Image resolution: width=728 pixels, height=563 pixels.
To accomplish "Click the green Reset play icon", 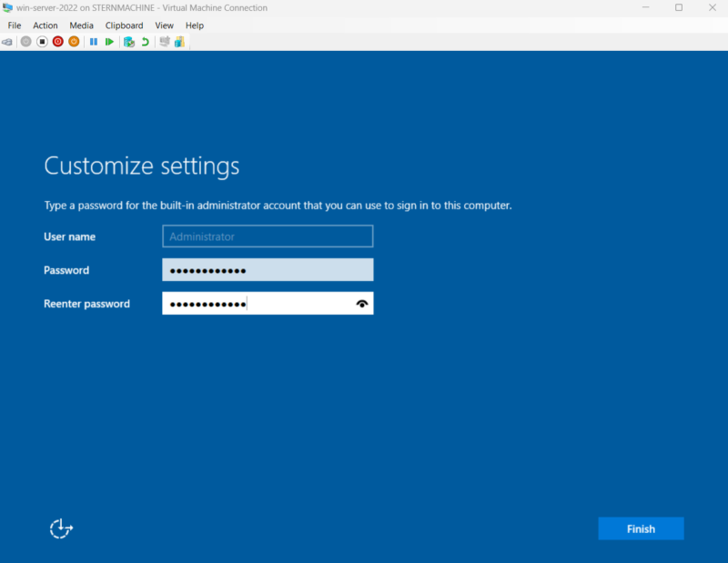I will (x=109, y=42).
